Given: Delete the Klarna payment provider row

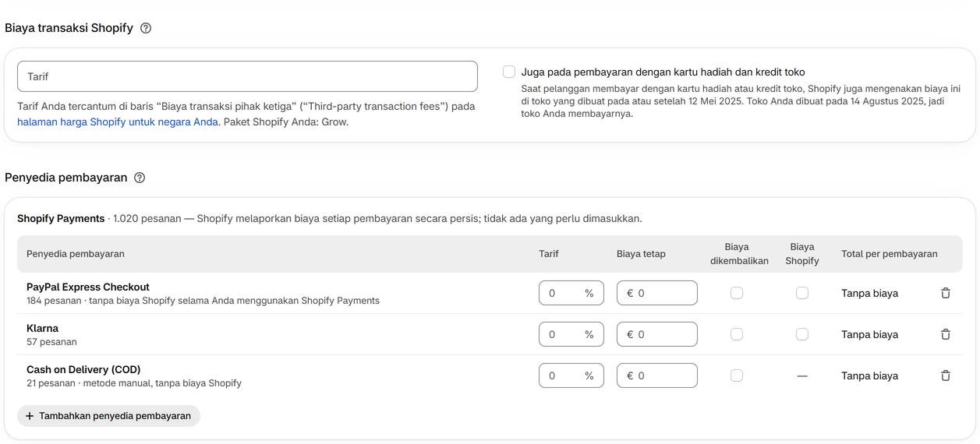Looking at the screenshot, I should (946, 334).
